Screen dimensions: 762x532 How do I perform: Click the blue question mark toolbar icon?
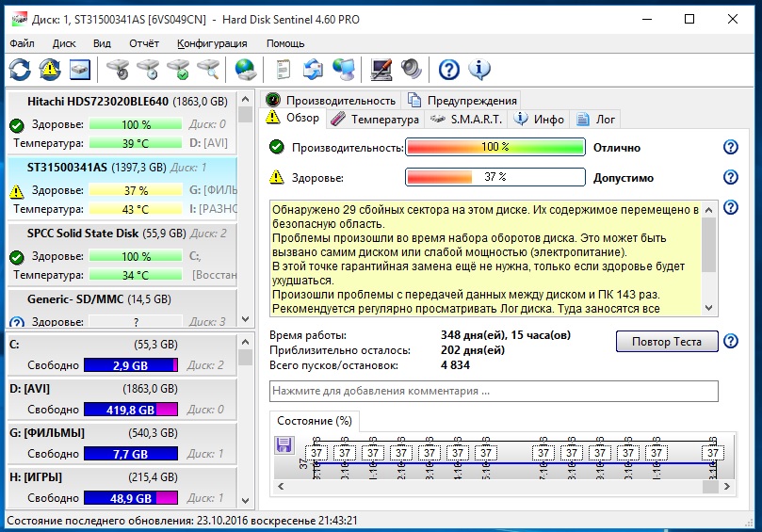(448, 70)
